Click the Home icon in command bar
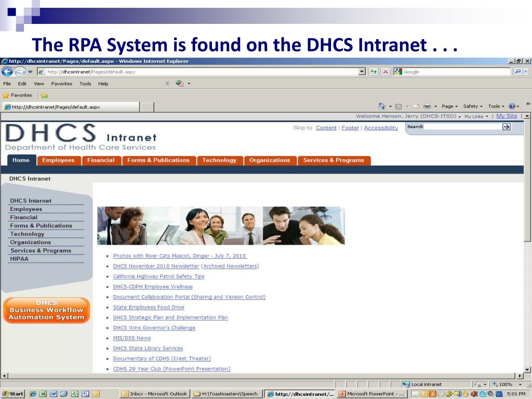The height and width of the screenshot is (399, 532). (382, 106)
